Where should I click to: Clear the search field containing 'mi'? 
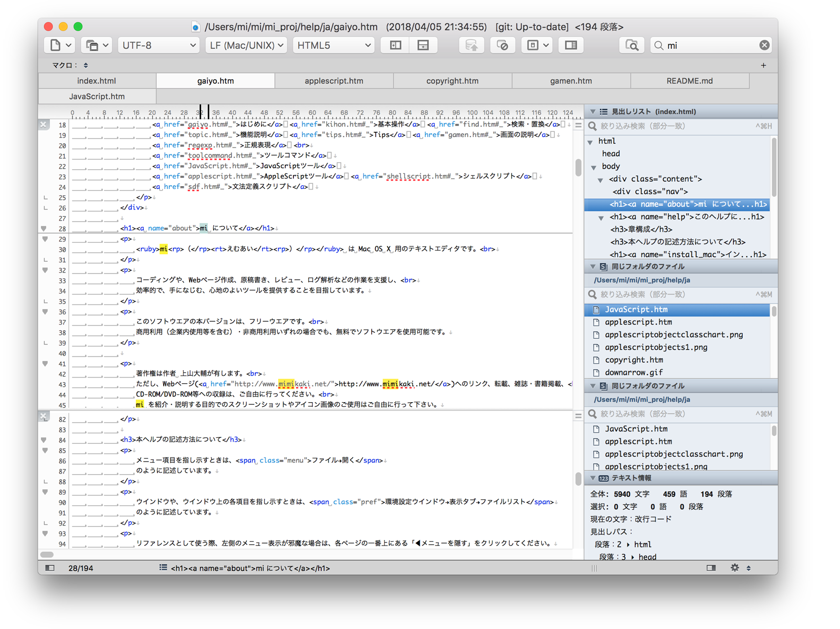(x=764, y=45)
